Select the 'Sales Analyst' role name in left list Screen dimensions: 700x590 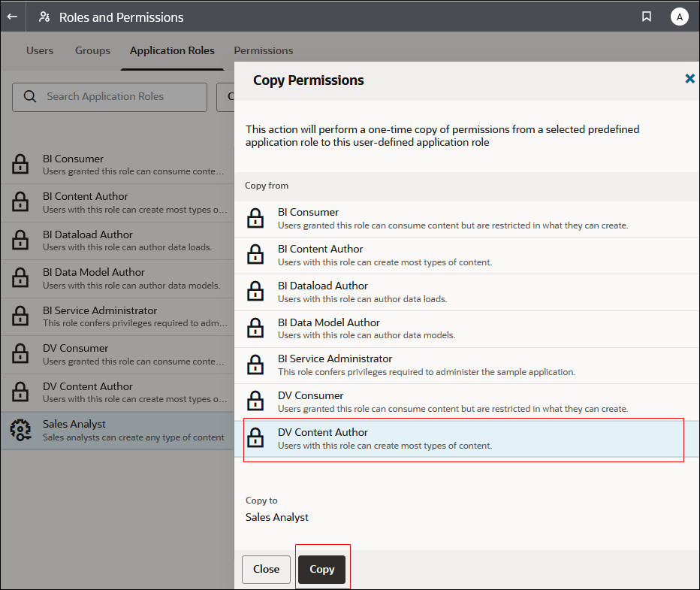click(74, 425)
